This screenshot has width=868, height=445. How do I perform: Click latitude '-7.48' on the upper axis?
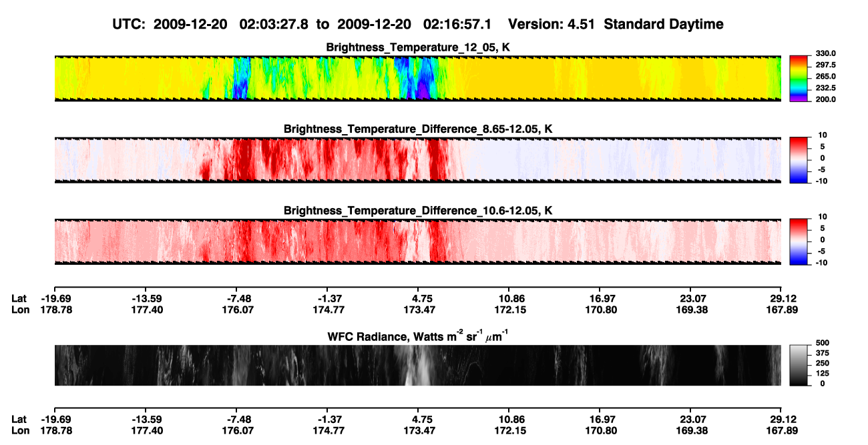[236, 298]
